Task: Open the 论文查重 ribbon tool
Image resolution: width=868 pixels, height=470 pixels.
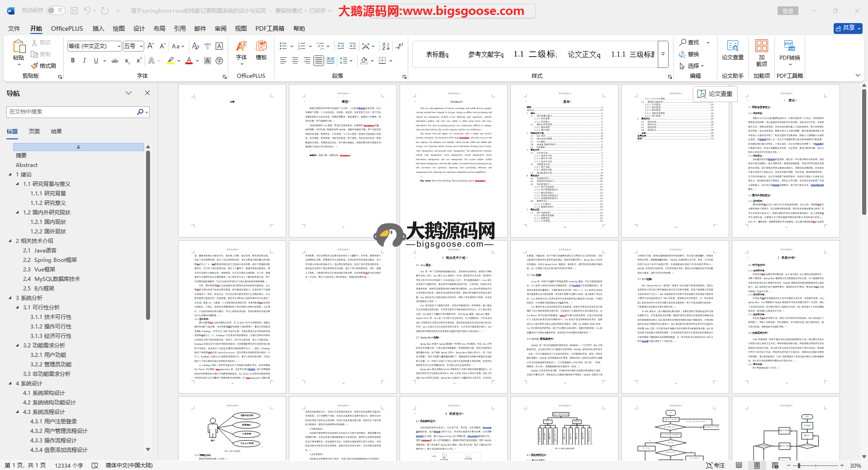Action: point(732,50)
